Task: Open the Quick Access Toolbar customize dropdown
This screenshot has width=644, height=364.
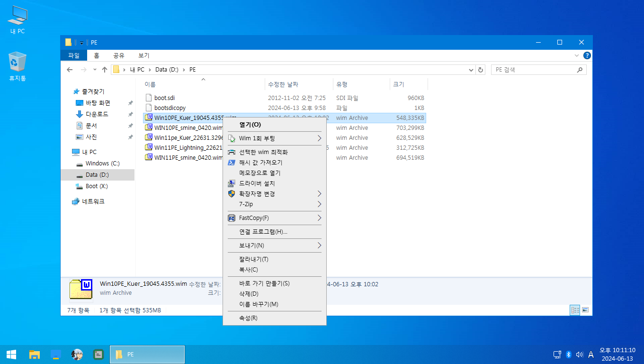Action: 81,43
